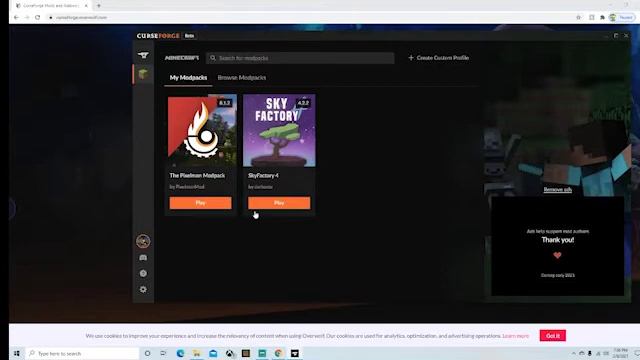Open the Chrome profile avatar

(x=613, y=18)
